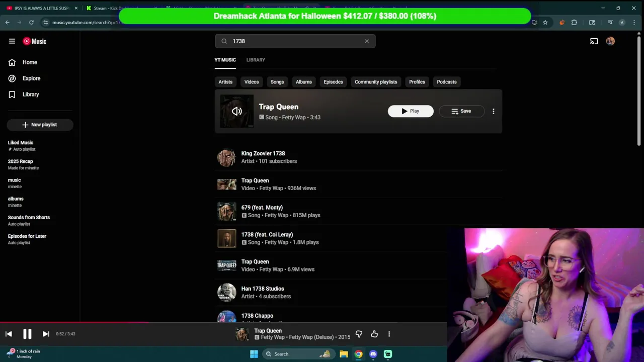Viewport: 644px width, 362px height.
Task: Click the search field containing 1738
Action: [x=295, y=41]
